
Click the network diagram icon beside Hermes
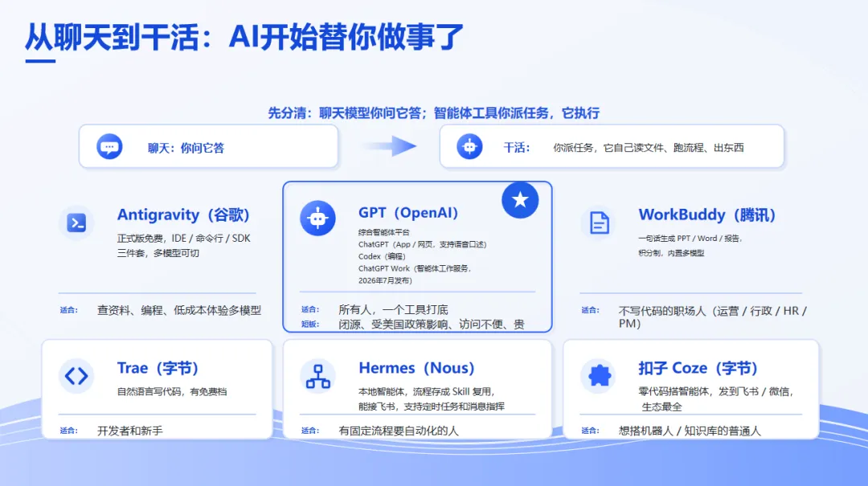click(x=318, y=376)
